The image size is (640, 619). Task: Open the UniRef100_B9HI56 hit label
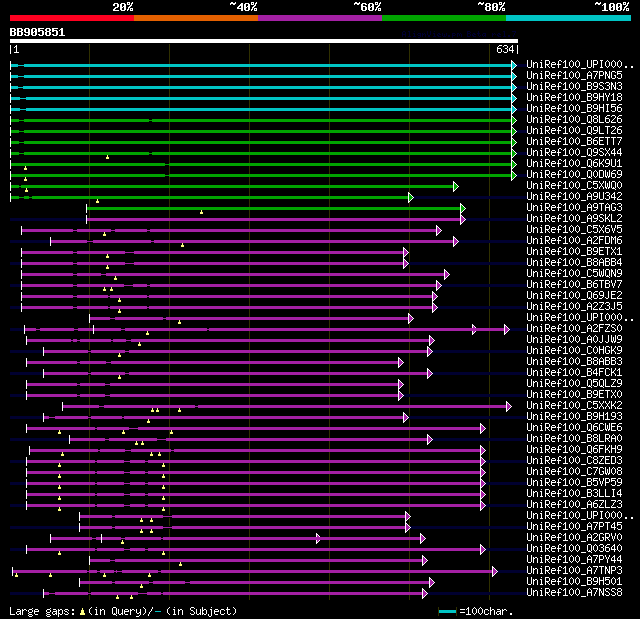tap(574, 109)
